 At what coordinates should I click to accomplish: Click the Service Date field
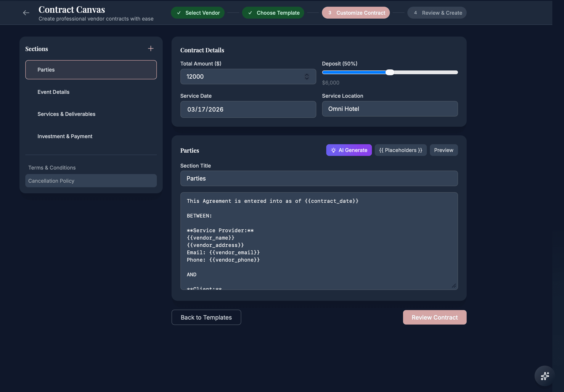click(x=248, y=109)
